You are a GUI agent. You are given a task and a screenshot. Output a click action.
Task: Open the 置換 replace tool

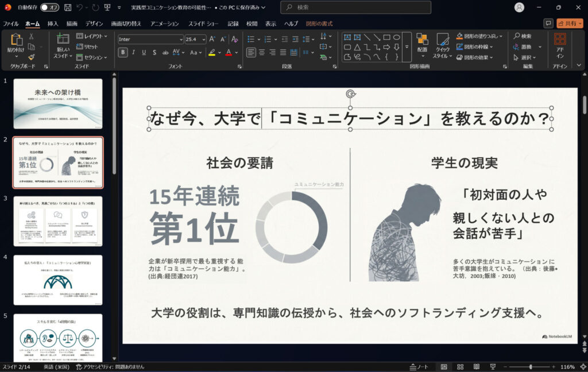tap(526, 47)
